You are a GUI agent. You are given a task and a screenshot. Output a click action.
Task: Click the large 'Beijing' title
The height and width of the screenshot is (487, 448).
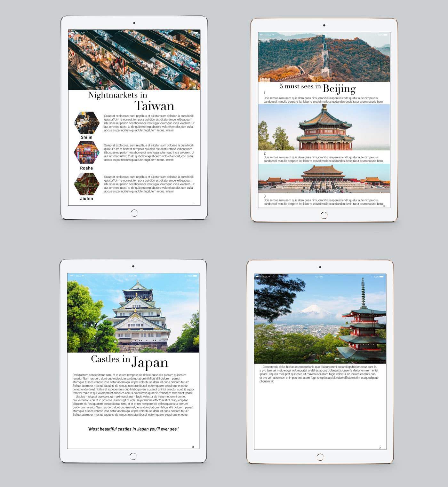(339, 88)
